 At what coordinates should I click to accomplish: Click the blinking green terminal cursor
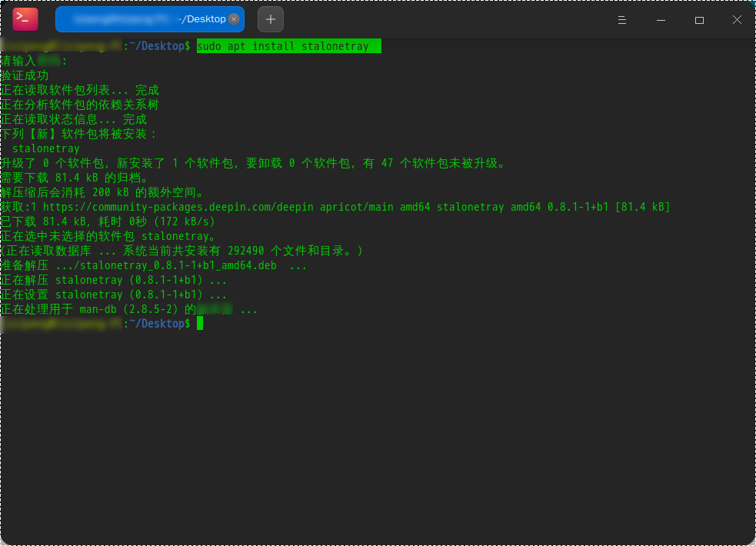(201, 323)
